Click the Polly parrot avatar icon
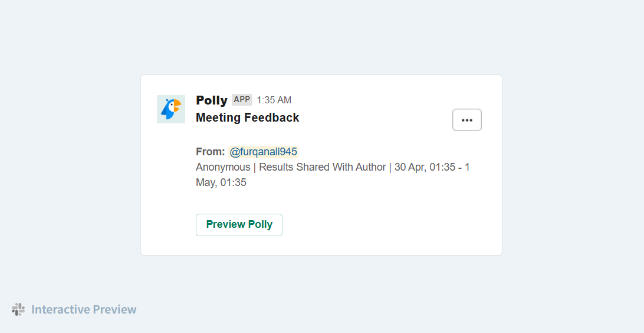The image size is (644, 333). pos(171,109)
